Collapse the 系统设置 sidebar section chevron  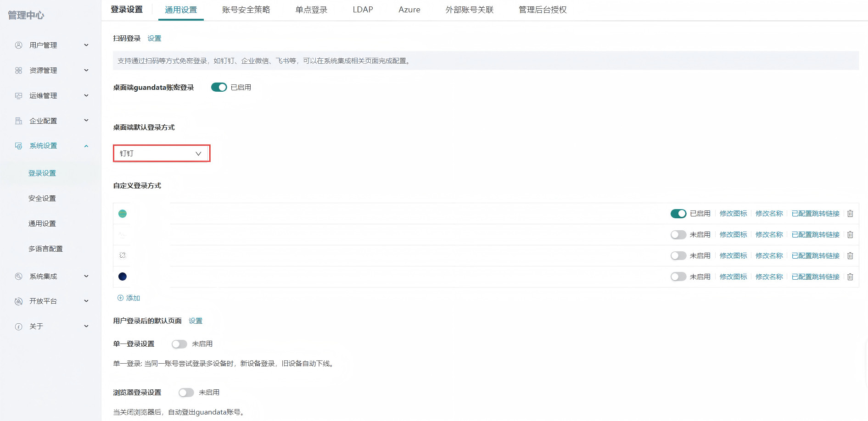tap(86, 146)
